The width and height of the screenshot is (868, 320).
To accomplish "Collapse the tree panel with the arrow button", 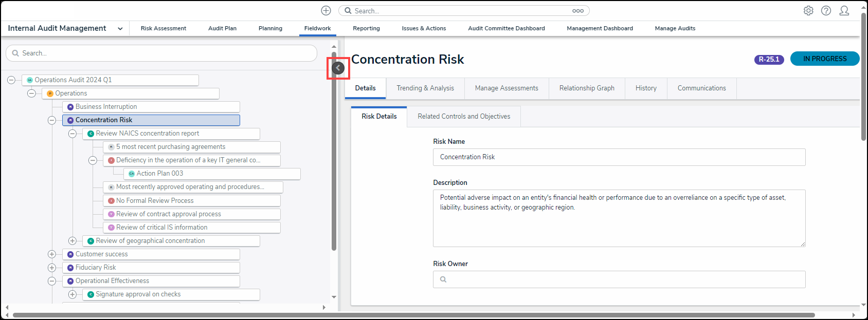I will (x=338, y=68).
